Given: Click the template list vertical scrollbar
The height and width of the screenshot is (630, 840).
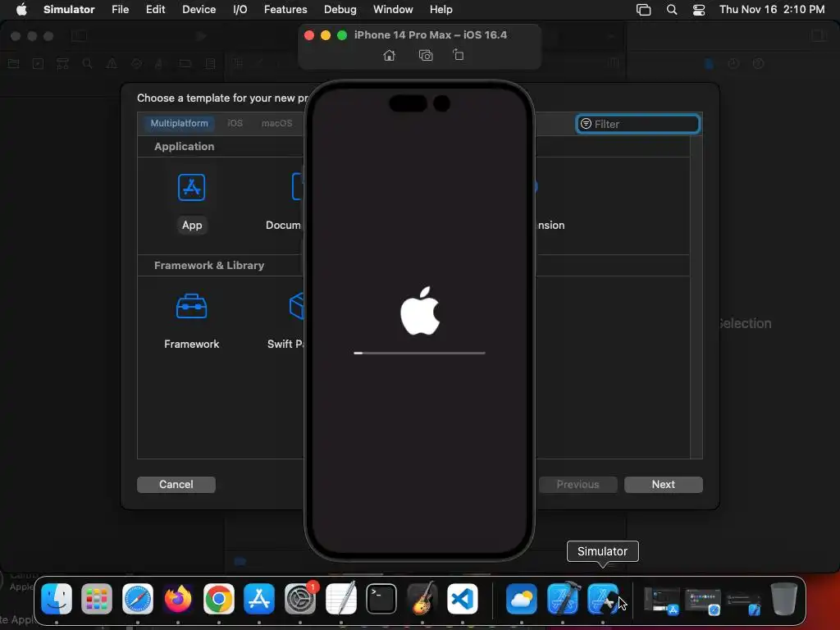Looking at the screenshot, I should click(x=696, y=297).
